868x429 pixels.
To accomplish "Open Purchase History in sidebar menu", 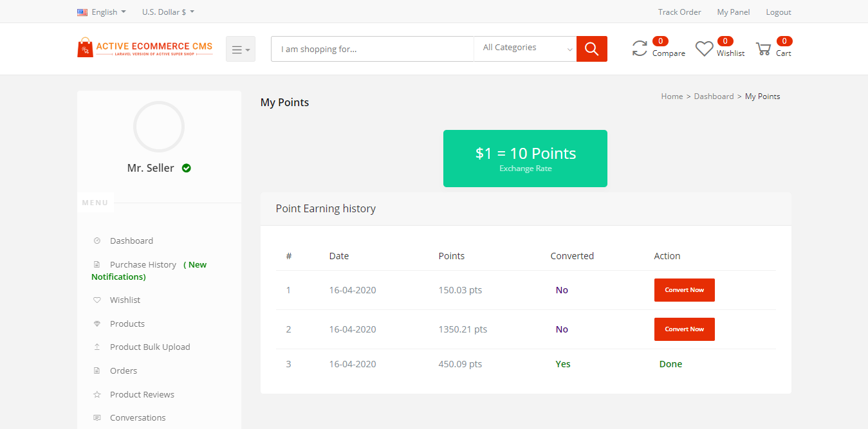I will tap(143, 264).
